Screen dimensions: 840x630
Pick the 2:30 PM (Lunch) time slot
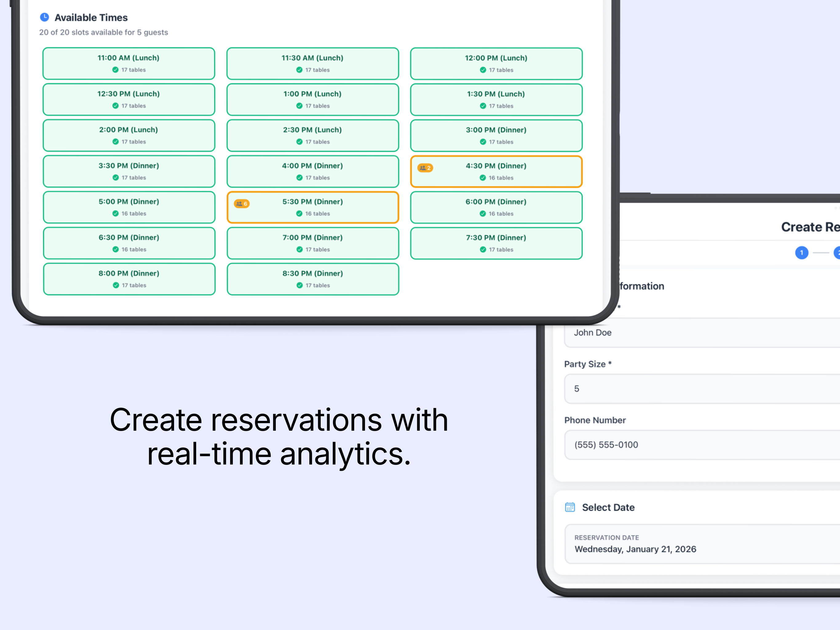pyautogui.click(x=312, y=135)
